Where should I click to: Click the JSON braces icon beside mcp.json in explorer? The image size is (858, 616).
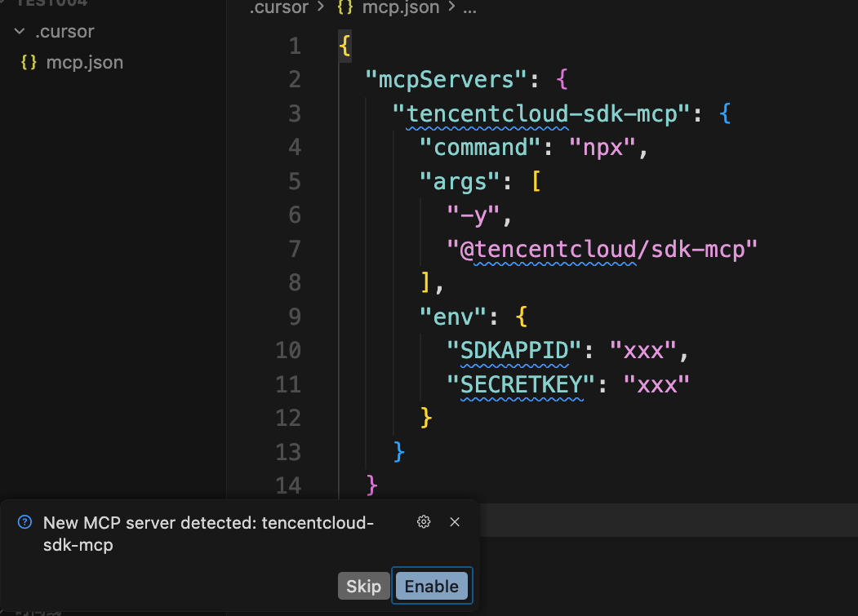pyautogui.click(x=29, y=62)
